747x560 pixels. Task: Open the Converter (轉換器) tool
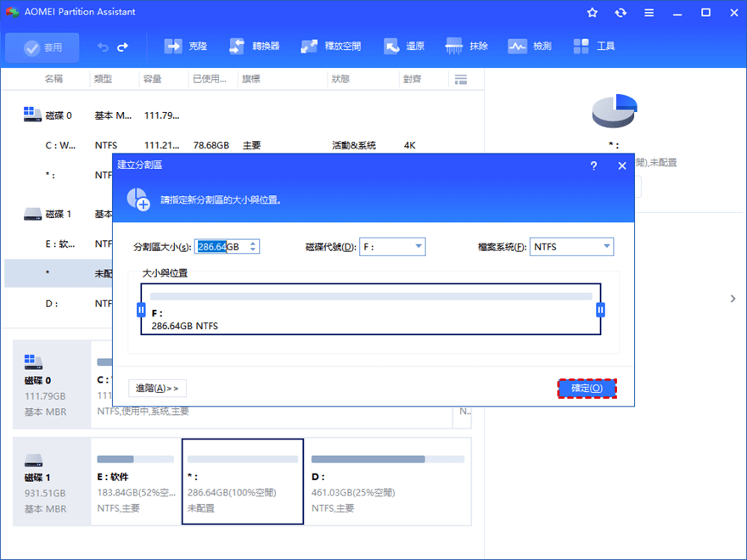click(254, 46)
